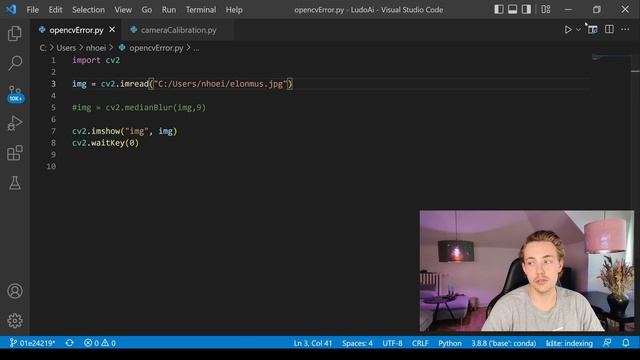Open Source Control view with 10K+ badge
This screenshot has height=360, width=640.
[x=15, y=93]
